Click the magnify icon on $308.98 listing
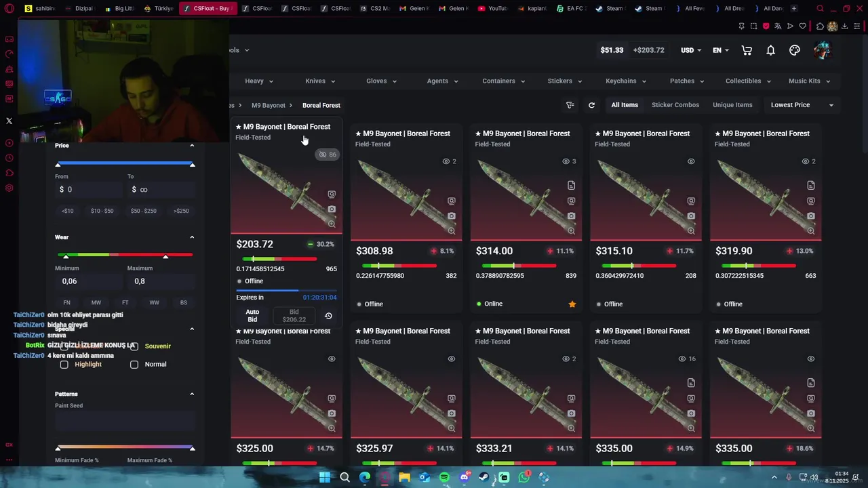 point(452,231)
